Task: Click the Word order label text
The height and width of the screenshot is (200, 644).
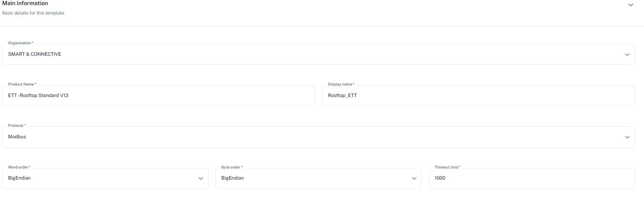Action: (x=18, y=167)
